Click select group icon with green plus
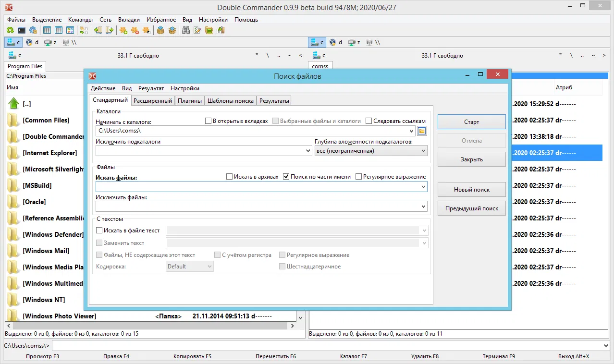 coord(123,30)
